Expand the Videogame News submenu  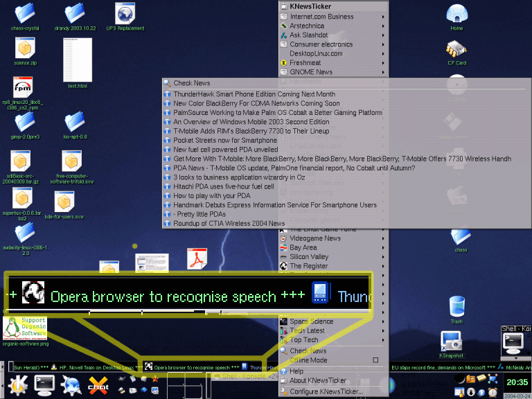pos(315,238)
